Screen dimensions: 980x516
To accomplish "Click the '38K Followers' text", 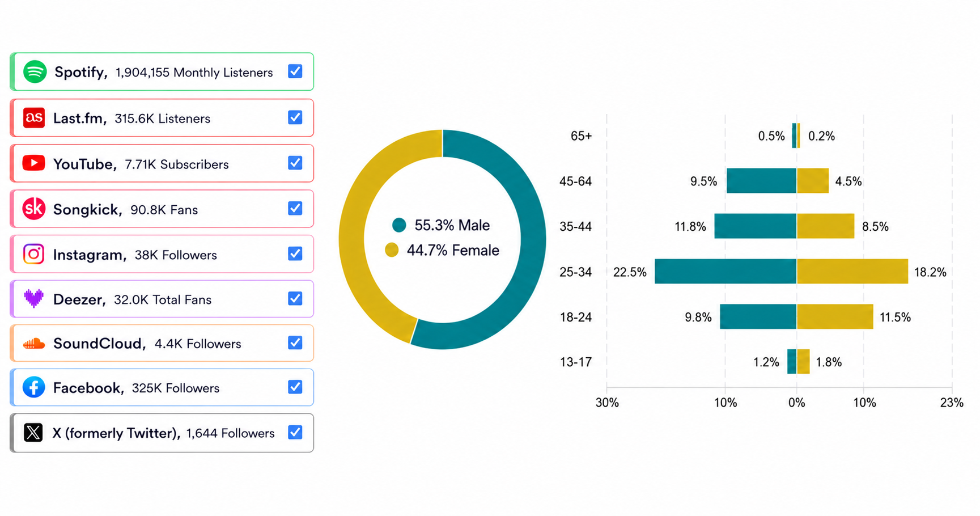I will point(176,255).
